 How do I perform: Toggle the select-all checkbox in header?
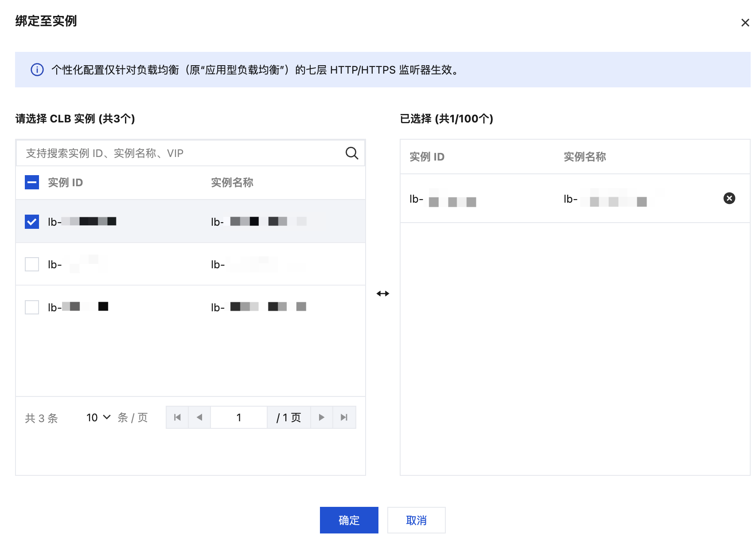coord(32,182)
